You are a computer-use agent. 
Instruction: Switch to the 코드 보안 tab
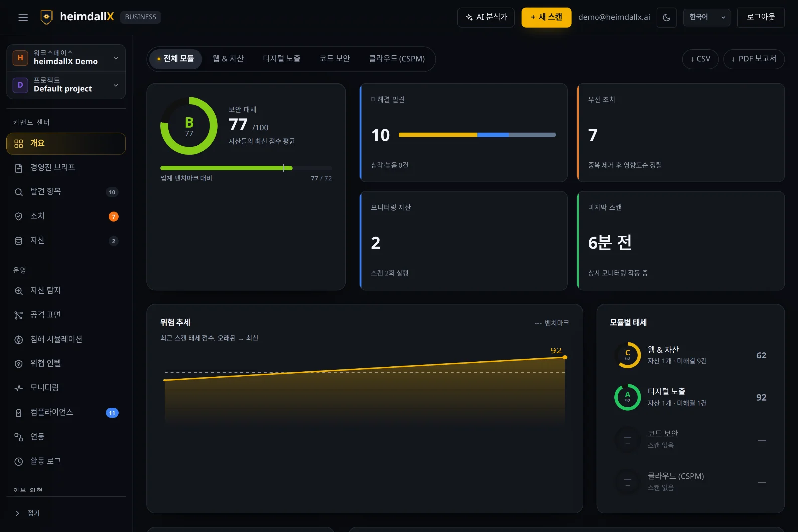(335, 59)
